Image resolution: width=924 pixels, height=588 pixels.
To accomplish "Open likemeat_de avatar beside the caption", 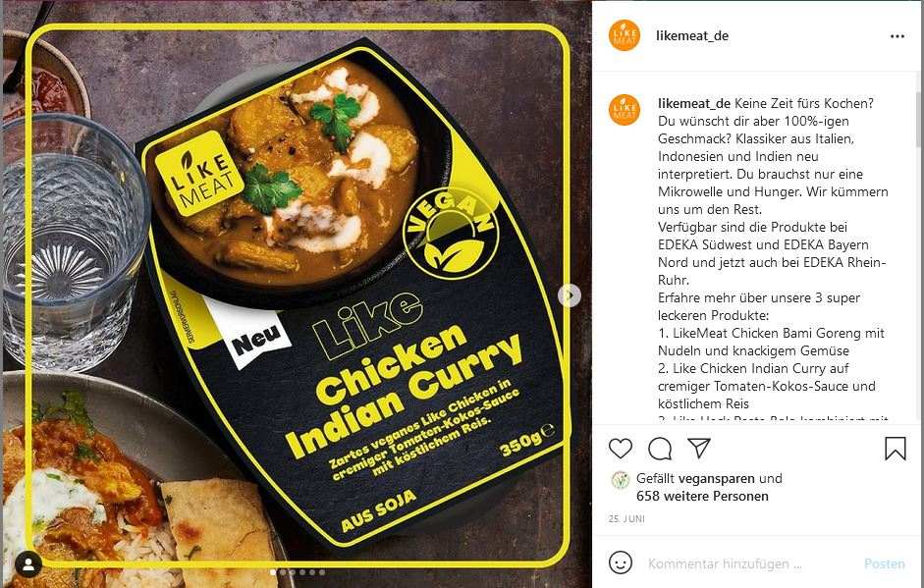I will tap(625, 110).
